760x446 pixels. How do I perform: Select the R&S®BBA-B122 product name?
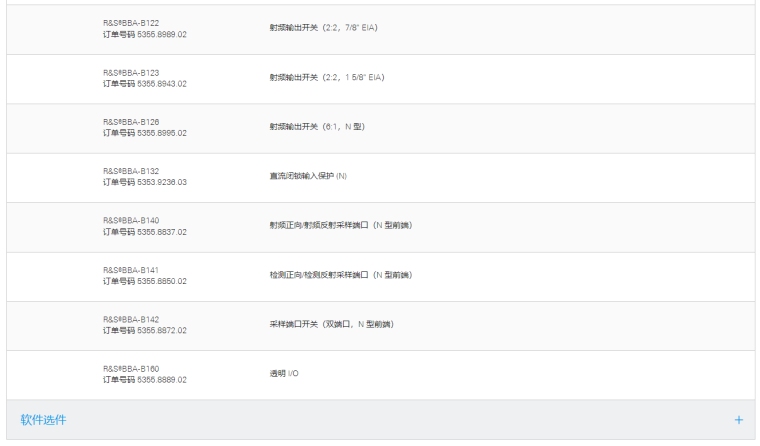coord(132,23)
